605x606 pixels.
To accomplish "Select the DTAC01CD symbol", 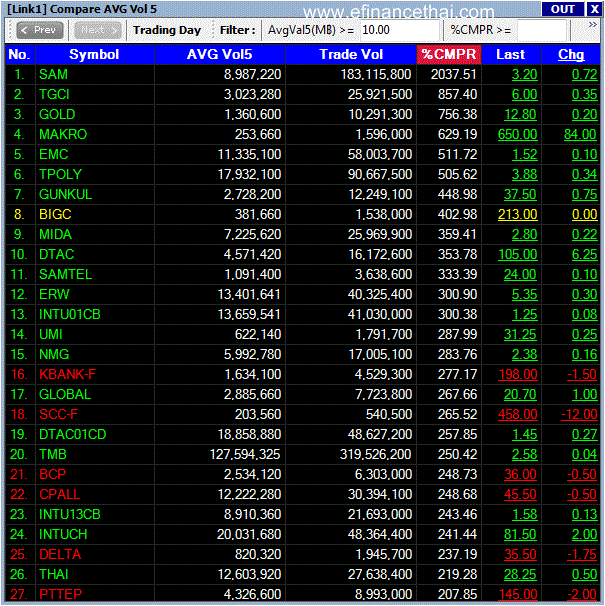I will click(x=72, y=435).
